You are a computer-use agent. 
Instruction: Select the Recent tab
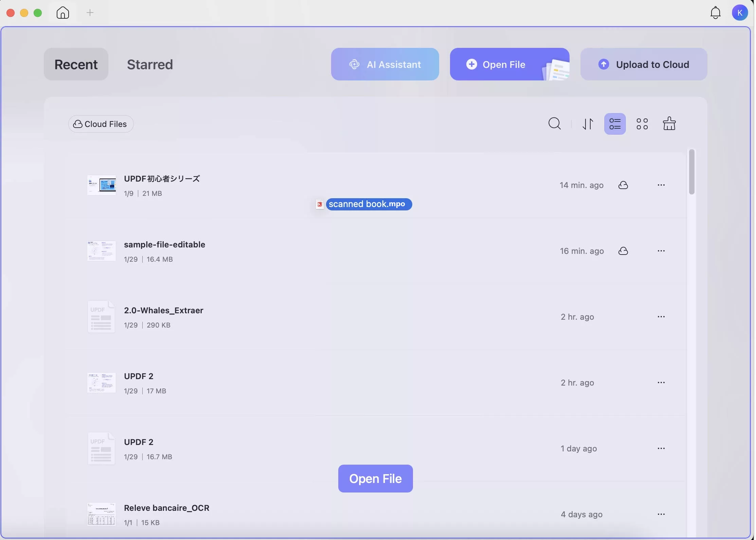point(76,64)
